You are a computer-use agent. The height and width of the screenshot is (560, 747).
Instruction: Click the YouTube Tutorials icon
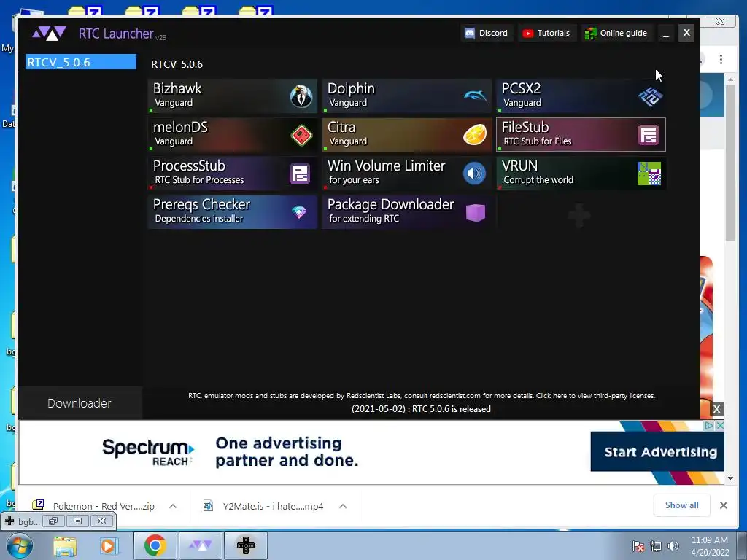(528, 34)
